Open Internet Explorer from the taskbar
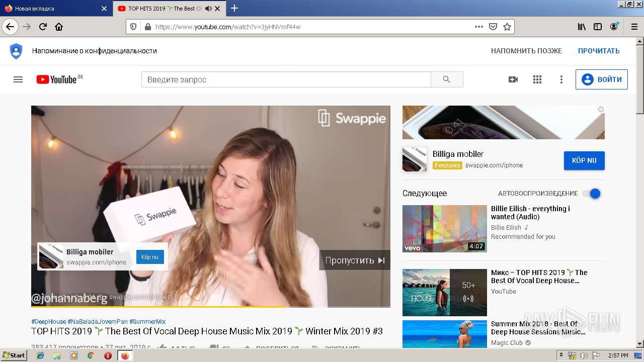Screen dimensions: 644x362 coord(40,355)
